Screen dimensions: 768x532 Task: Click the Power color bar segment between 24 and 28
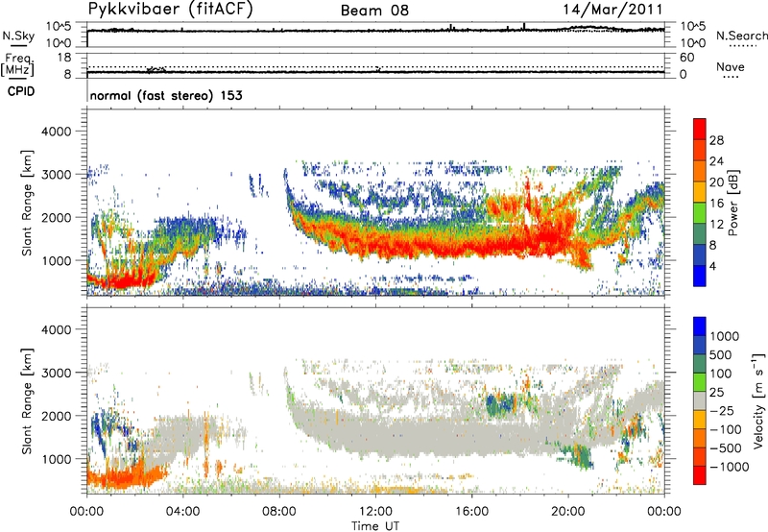(x=700, y=150)
